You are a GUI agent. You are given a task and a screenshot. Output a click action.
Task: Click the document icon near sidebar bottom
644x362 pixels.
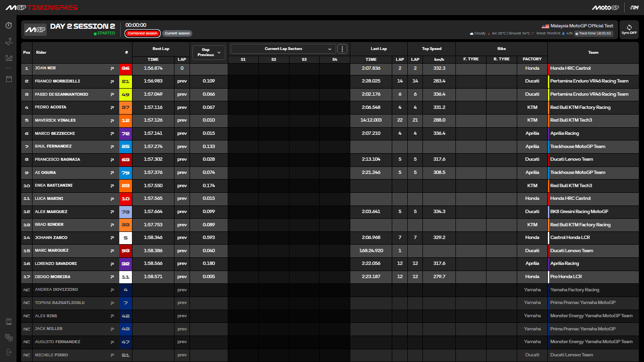(8, 321)
